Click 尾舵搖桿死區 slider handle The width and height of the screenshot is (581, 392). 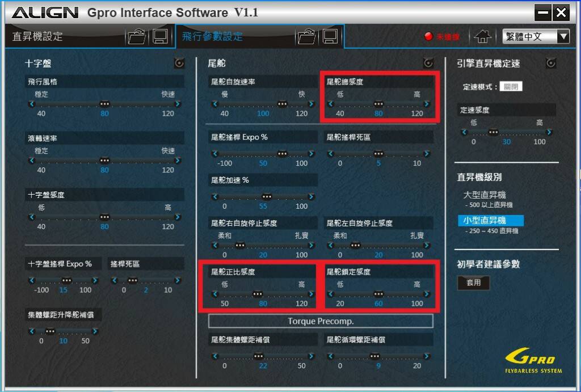coord(378,154)
